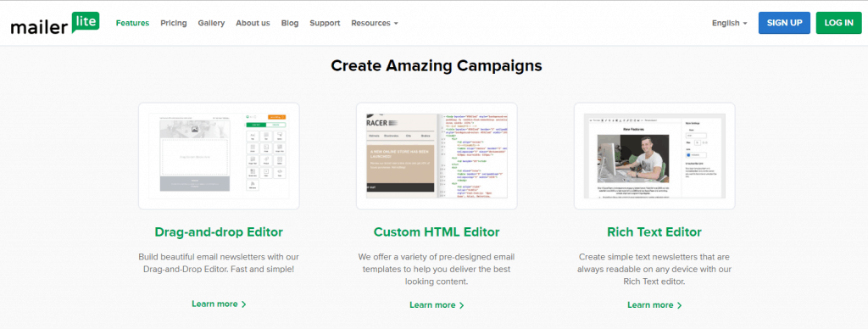This screenshot has width=868, height=329.
Task: Go to the Pricing page
Action: pyautogui.click(x=174, y=23)
